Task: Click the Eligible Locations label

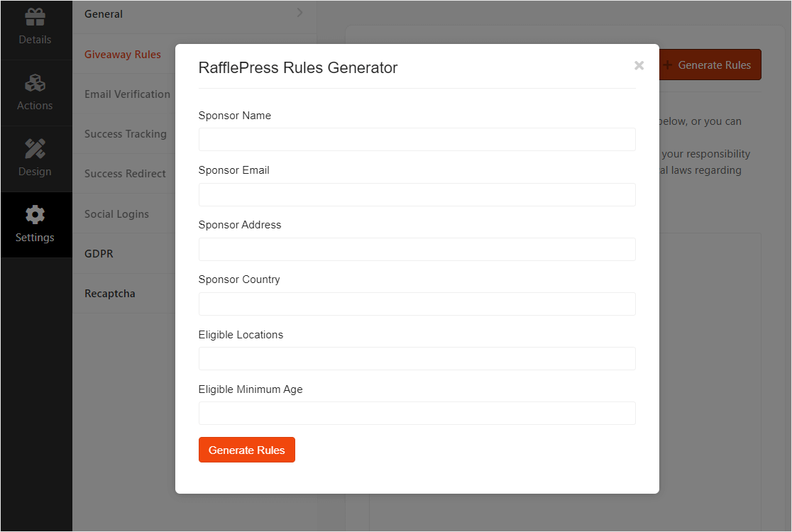Action: point(241,335)
